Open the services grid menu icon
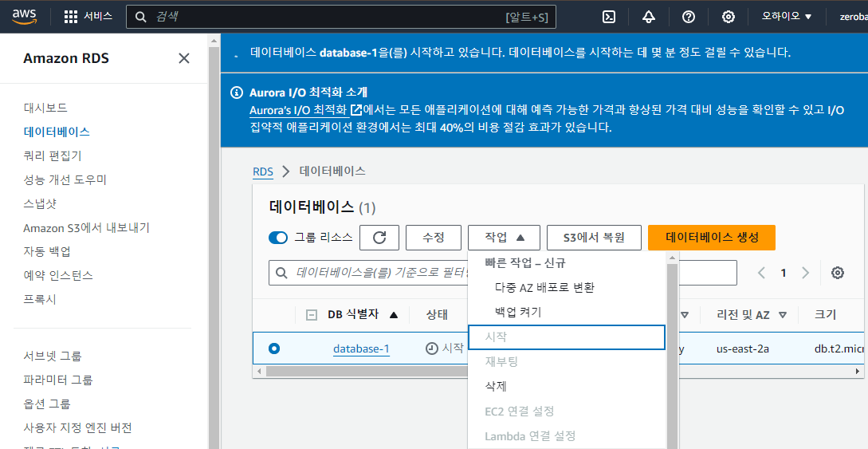868x449 pixels. (71, 17)
